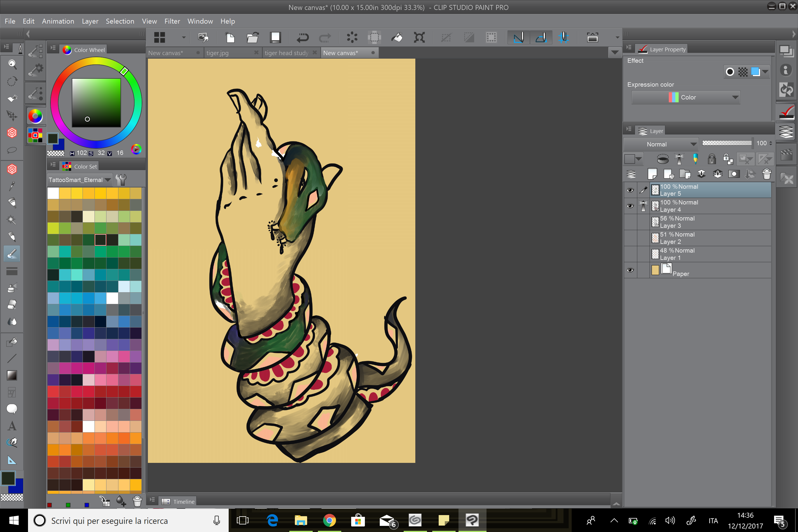Open the Filter menu
Screen dimensions: 798x532
tap(172, 21)
